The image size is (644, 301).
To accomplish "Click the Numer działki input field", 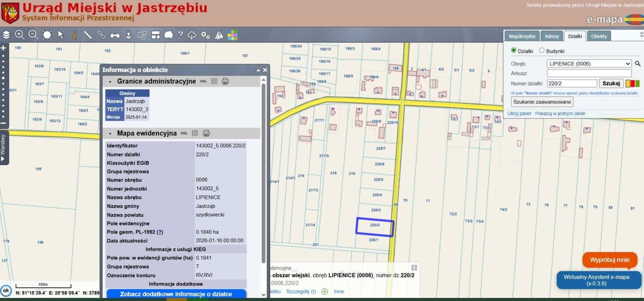I will click(x=572, y=83).
